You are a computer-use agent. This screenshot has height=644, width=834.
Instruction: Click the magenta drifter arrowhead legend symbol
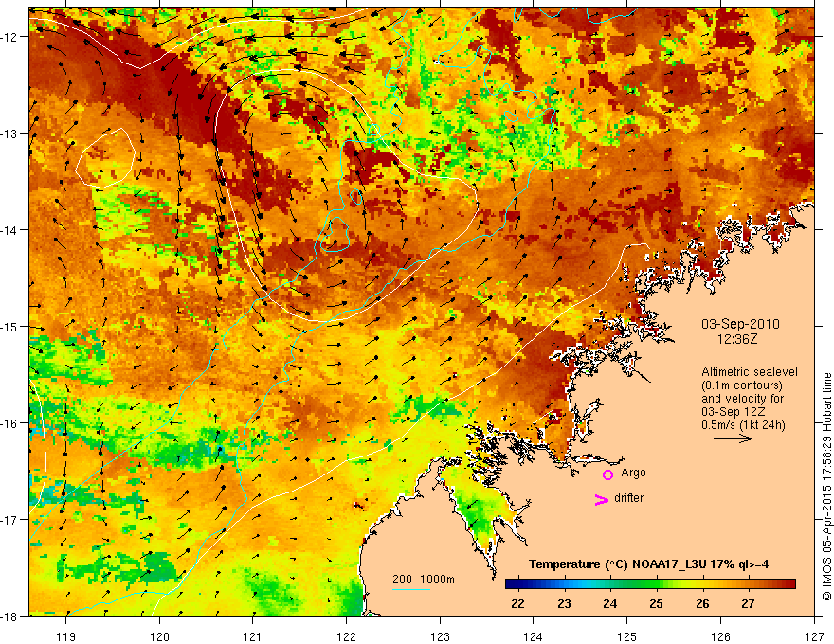pos(602,499)
